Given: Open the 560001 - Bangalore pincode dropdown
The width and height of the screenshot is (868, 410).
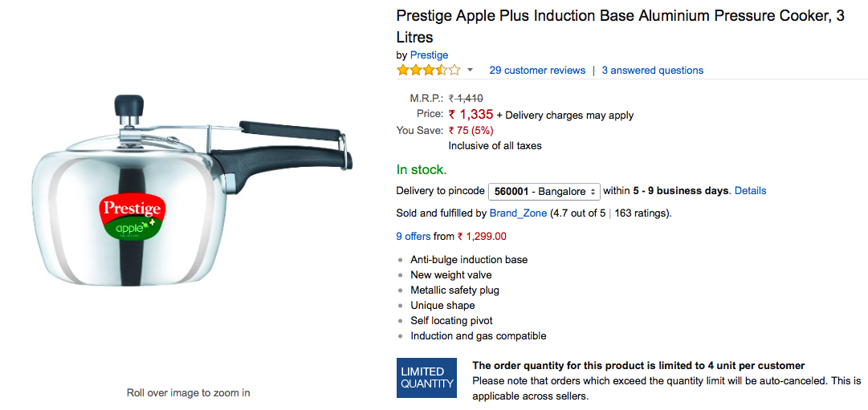Looking at the screenshot, I should point(544,191).
